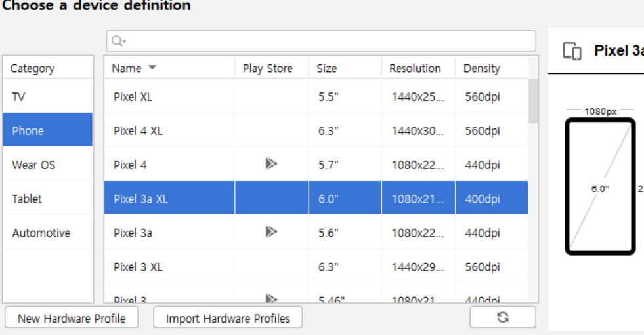This screenshot has height=335, width=644.
Task: Click the device list scrollbar thumb
Action: coord(533,101)
